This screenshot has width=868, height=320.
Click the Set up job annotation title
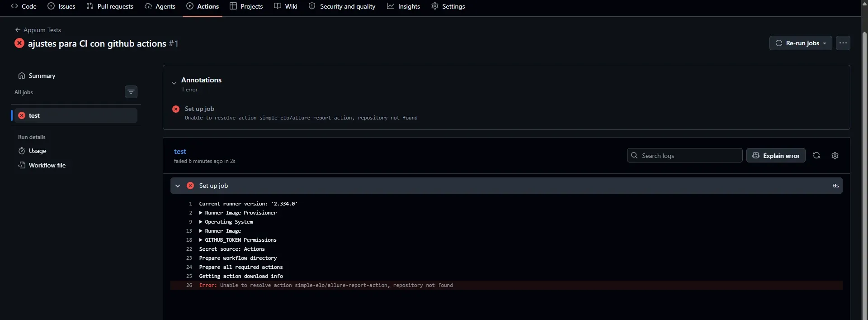199,109
